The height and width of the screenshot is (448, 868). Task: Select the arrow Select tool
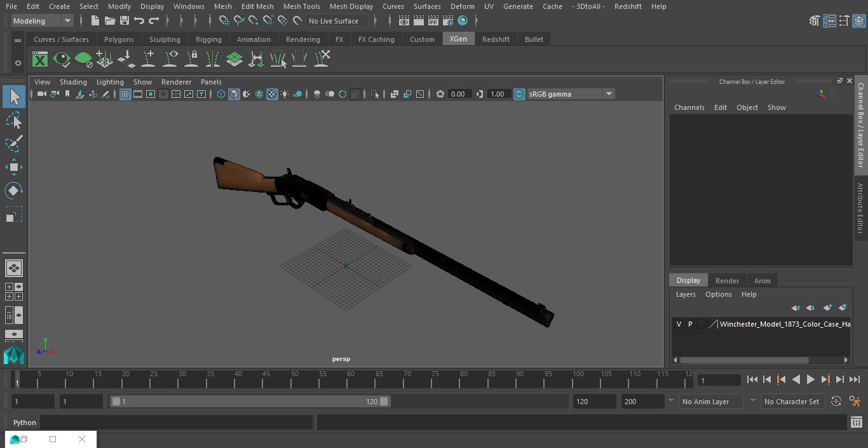click(13, 97)
